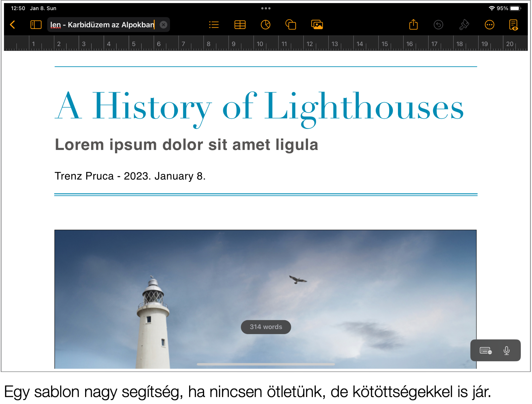Tap the 314 words counter
532x404 pixels.
click(x=266, y=327)
